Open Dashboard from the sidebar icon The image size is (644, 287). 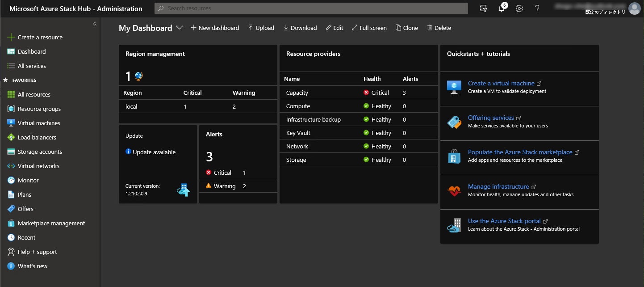pos(11,51)
